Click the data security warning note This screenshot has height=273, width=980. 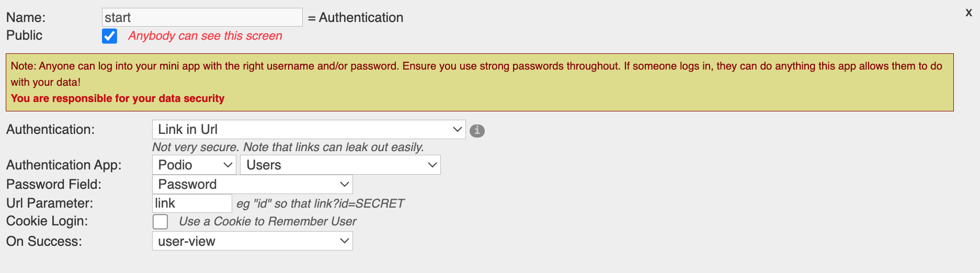coord(480,82)
